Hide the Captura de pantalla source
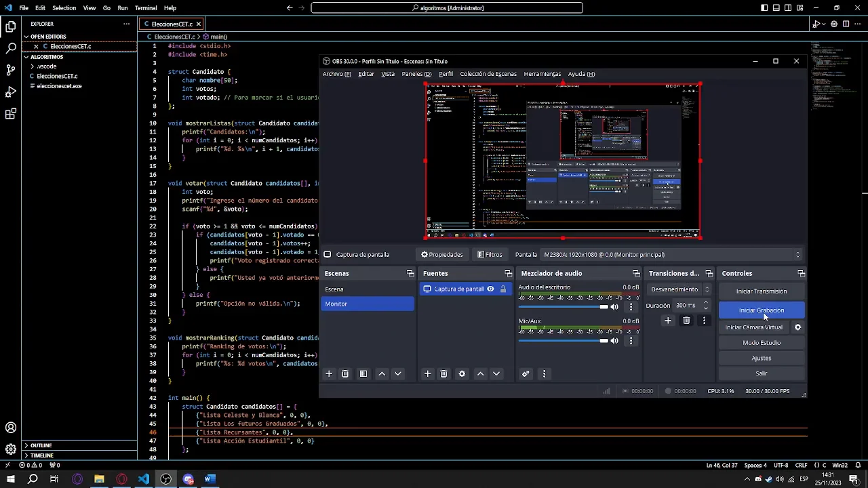Image resolution: width=868 pixels, height=488 pixels. pyautogui.click(x=490, y=289)
